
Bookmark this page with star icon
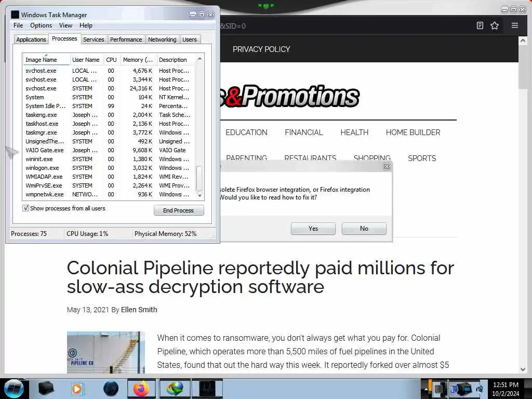tap(495, 25)
